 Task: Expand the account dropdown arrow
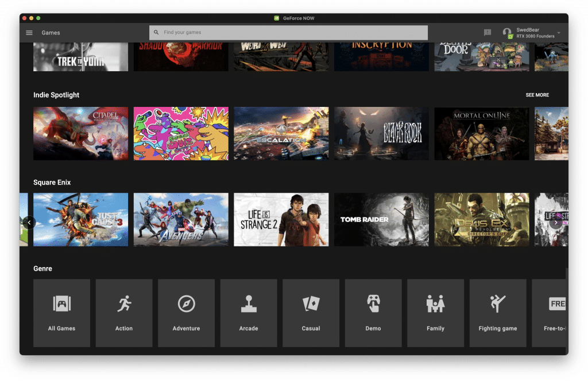click(559, 33)
